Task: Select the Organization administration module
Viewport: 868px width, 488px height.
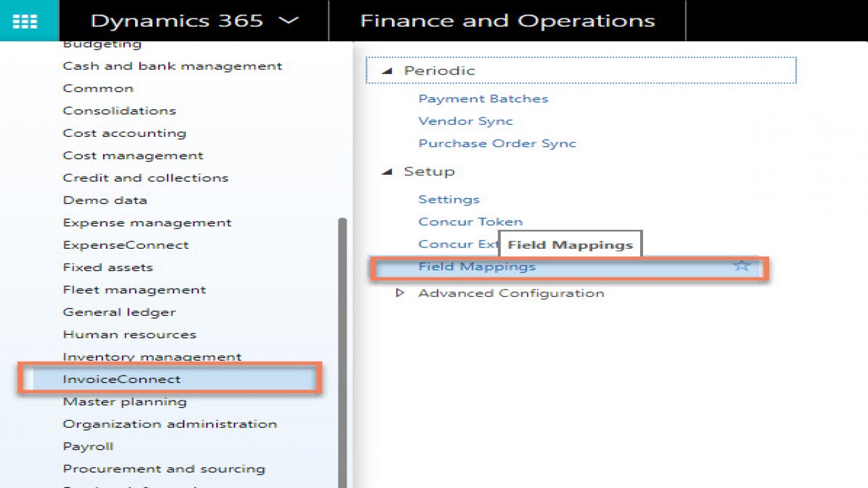Action: tap(170, 424)
